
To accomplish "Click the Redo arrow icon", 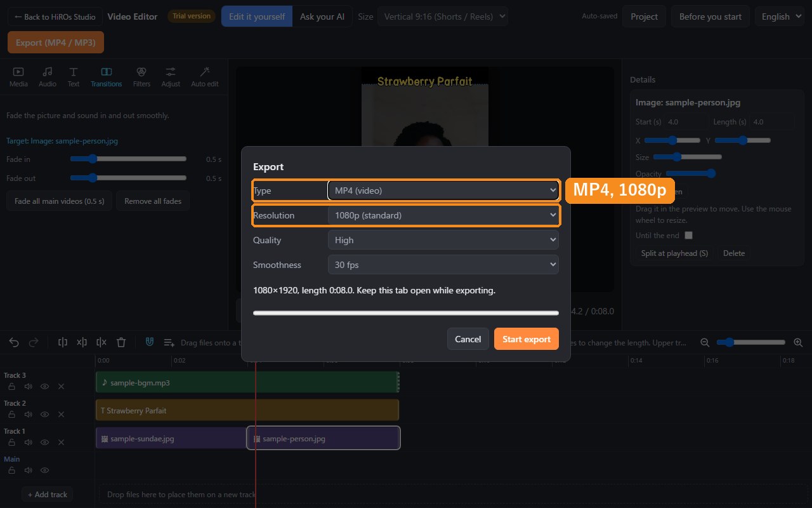I will coord(34,342).
